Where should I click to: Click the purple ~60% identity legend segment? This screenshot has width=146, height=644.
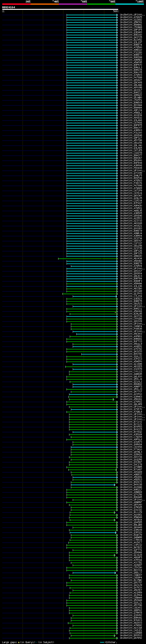tap(73, 4)
